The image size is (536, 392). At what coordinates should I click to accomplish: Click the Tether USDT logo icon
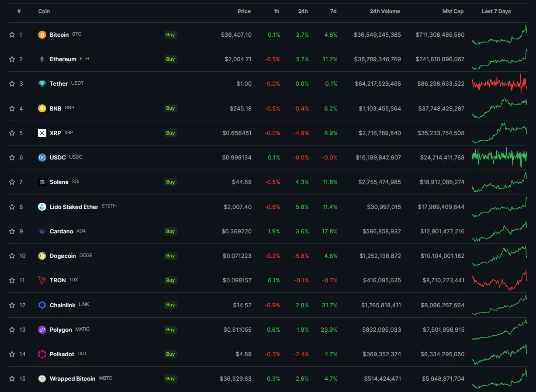tap(42, 83)
